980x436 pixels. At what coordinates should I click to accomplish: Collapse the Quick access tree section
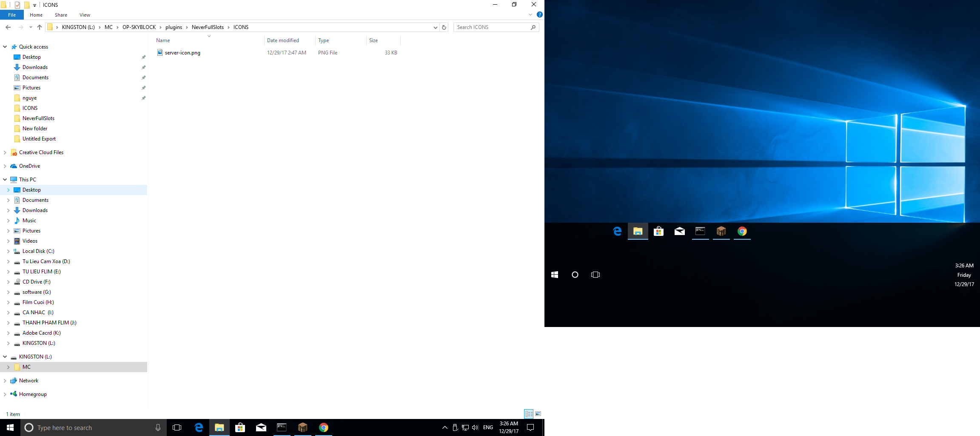[x=5, y=47]
